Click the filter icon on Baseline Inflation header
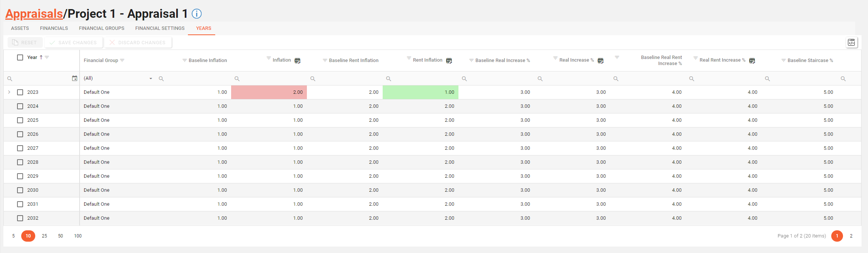Image resolution: width=868 pixels, height=253 pixels. coord(185,61)
